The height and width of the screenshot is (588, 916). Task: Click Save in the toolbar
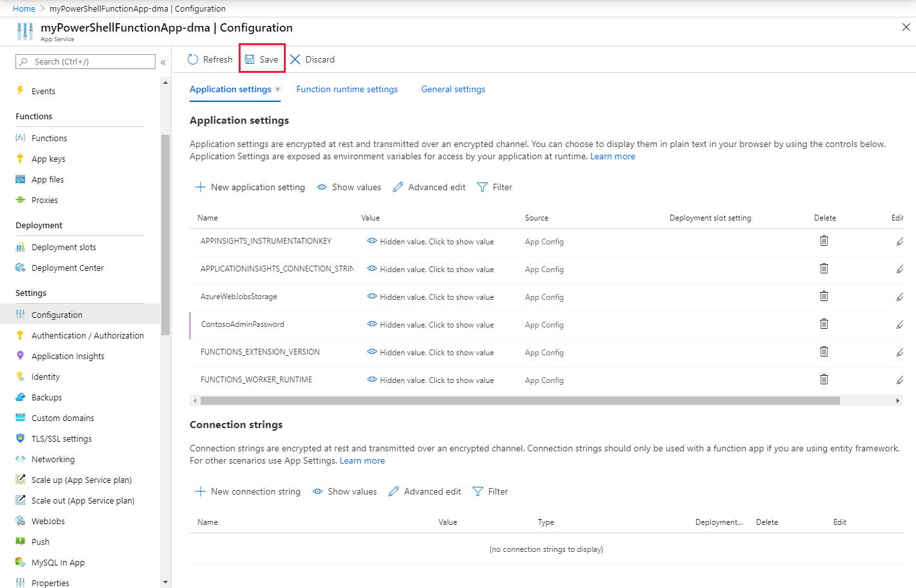262,59
